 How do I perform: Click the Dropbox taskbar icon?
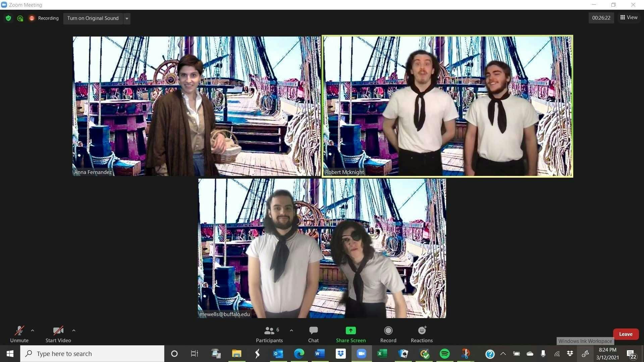341,354
